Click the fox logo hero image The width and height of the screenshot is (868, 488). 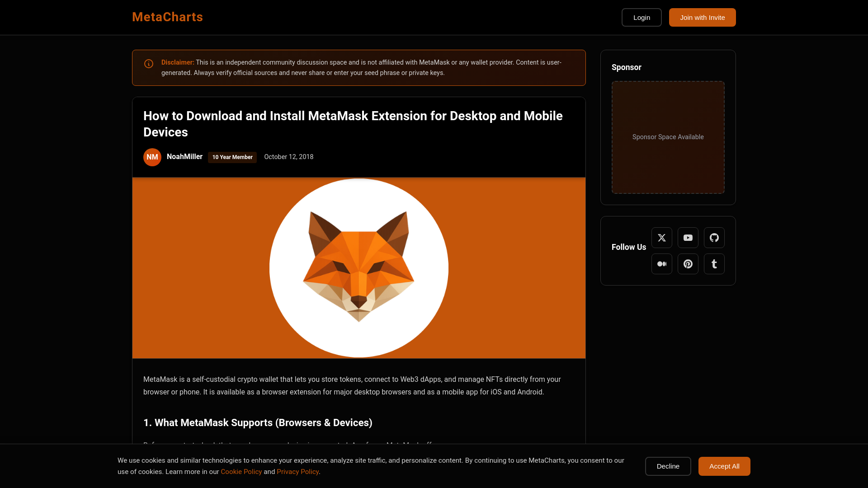(x=359, y=268)
